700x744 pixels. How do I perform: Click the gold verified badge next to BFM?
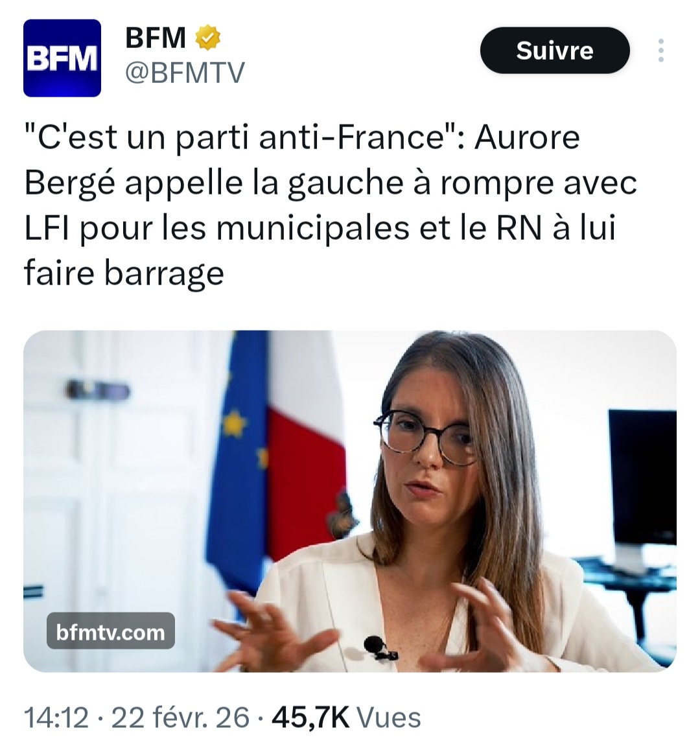pos(208,38)
